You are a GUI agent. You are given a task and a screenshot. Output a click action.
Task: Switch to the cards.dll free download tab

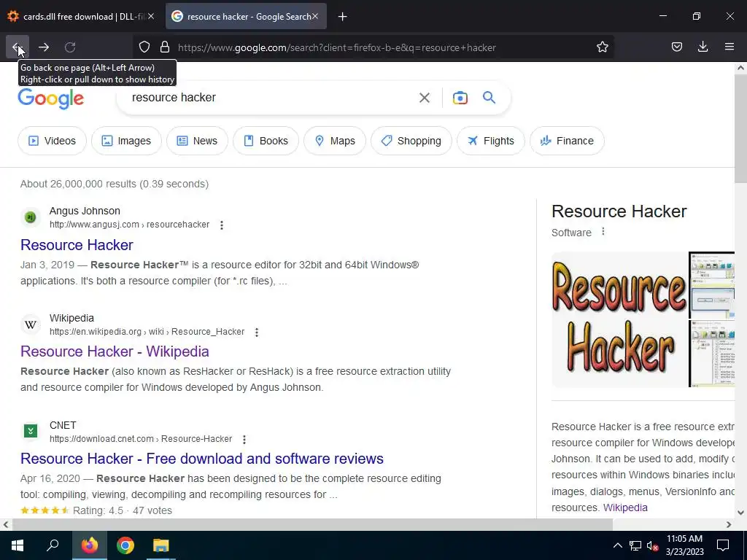(82, 17)
